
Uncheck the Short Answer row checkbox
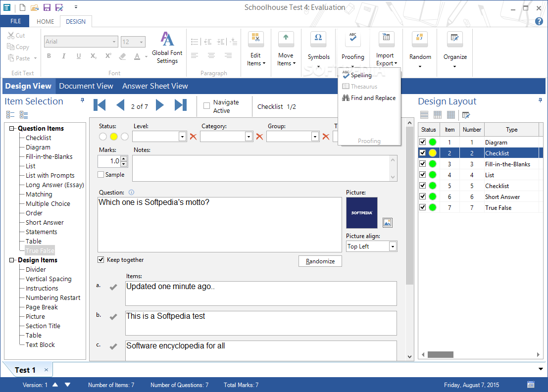423,196
